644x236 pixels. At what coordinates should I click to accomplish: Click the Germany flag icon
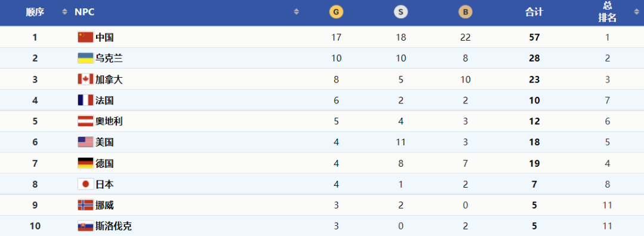(85, 163)
